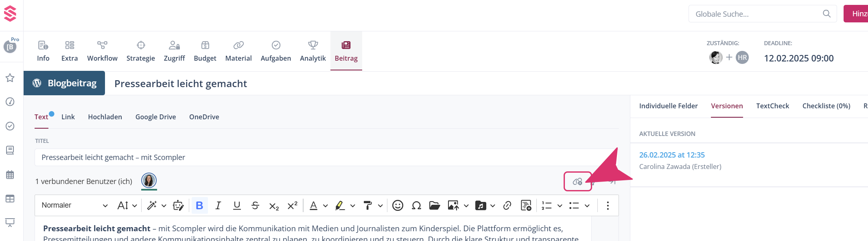Screen dimensions: 868x241
Task: Open the file browser folder icon
Action: (x=434, y=206)
